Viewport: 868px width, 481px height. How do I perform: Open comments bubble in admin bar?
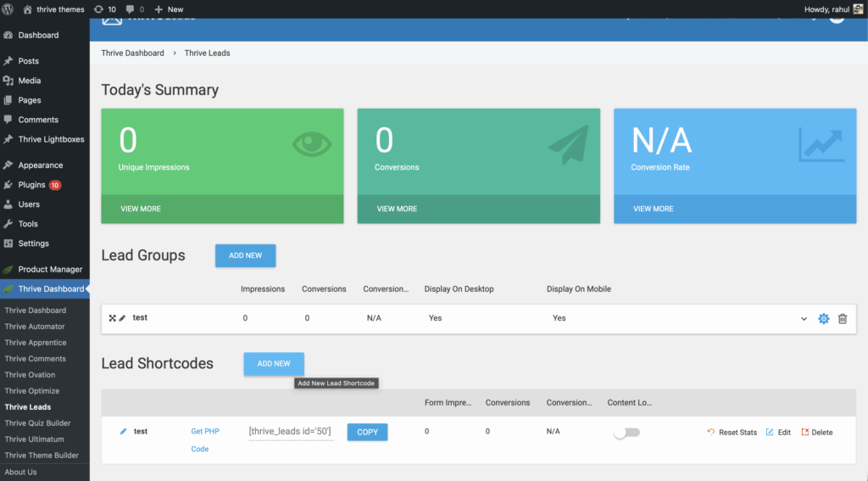[x=134, y=9]
